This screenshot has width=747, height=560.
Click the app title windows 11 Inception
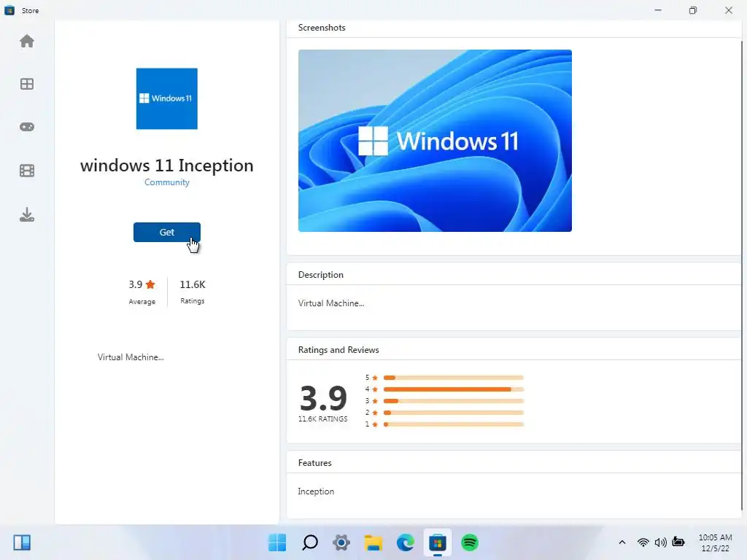(x=167, y=166)
